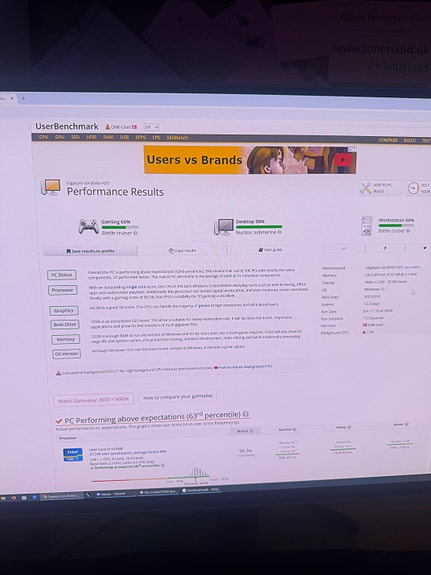Viewport: 431px width, 575px height.
Task: Jump to the Processor section button
Action: coord(63,290)
